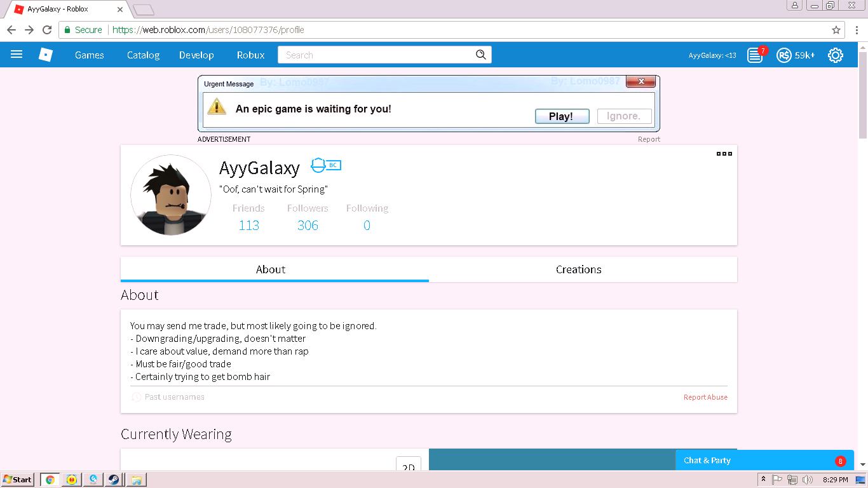The image size is (868, 488).
Task: Click the AyyGalaxy avatar thumbnail
Action: [171, 195]
